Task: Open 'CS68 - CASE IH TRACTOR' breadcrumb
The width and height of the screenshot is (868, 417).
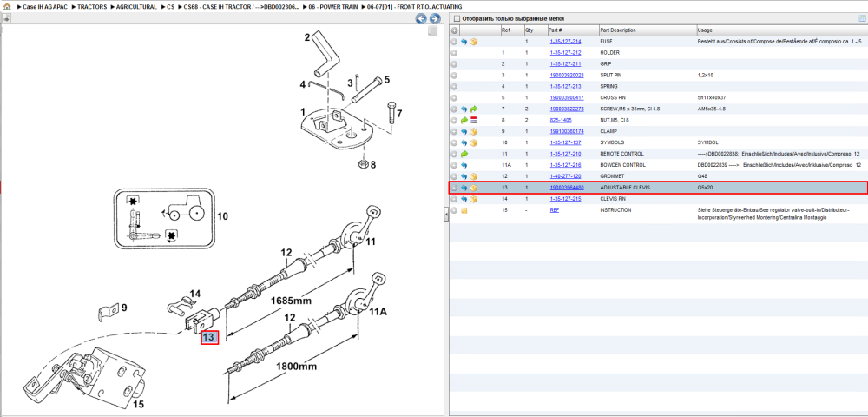Action: [x=242, y=7]
